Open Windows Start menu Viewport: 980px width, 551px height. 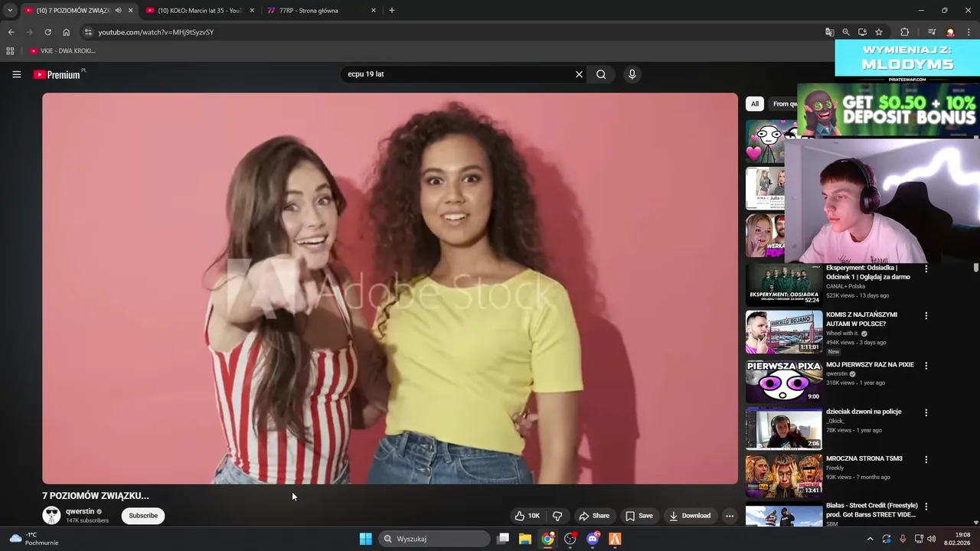click(x=365, y=539)
